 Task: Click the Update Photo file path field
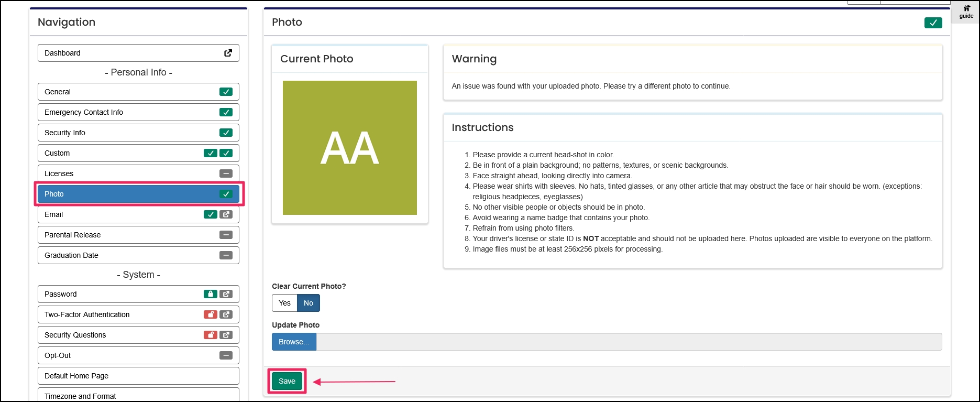click(x=629, y=342)
